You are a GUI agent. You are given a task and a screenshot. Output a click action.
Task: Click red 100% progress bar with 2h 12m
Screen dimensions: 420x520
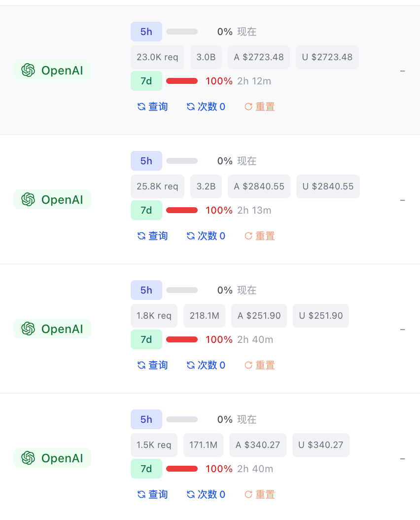pyautogui.click(x=182, y=81)
